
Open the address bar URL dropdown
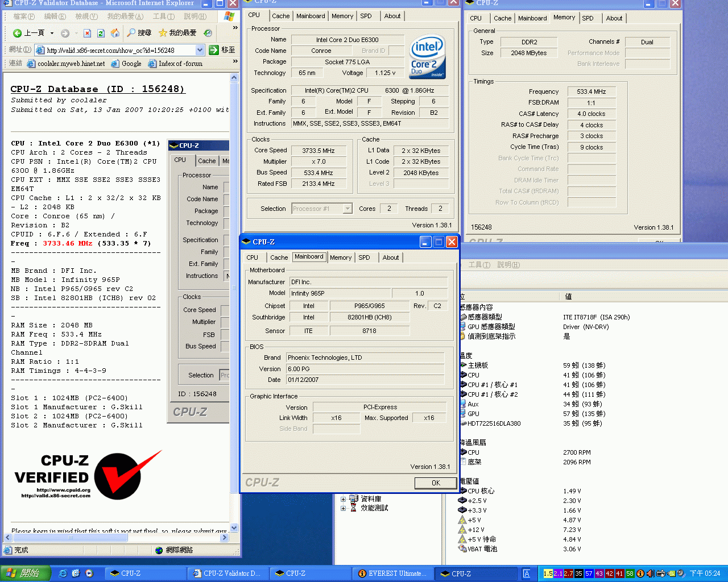[x=200, y=50]
